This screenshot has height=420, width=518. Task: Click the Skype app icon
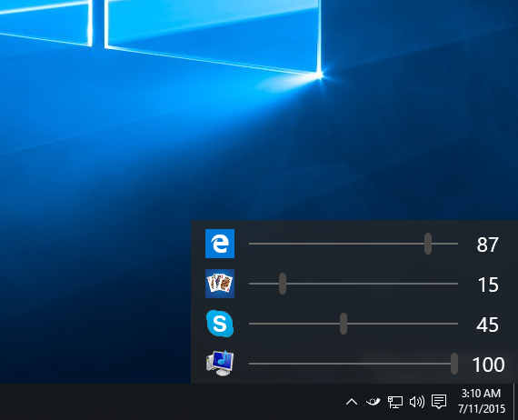(220, 324)
